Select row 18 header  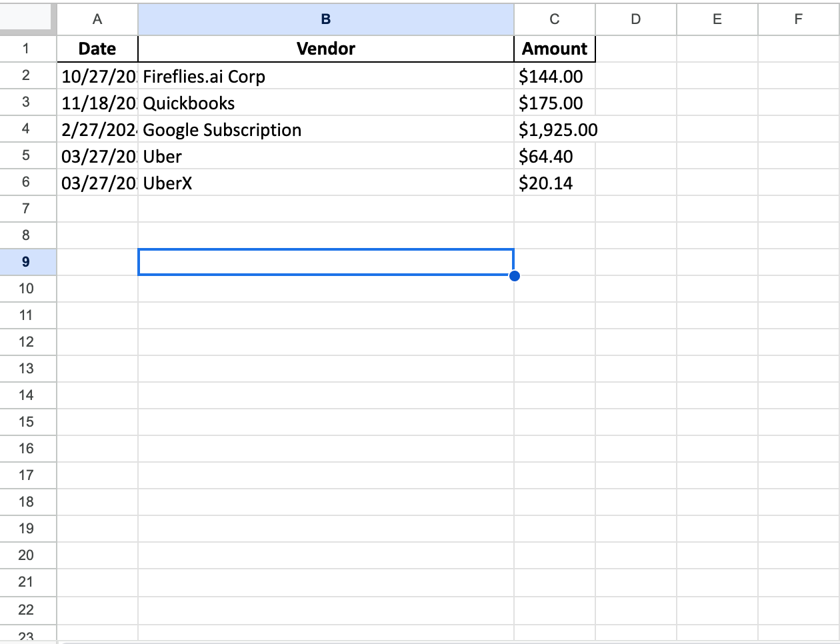click(28, 502)
